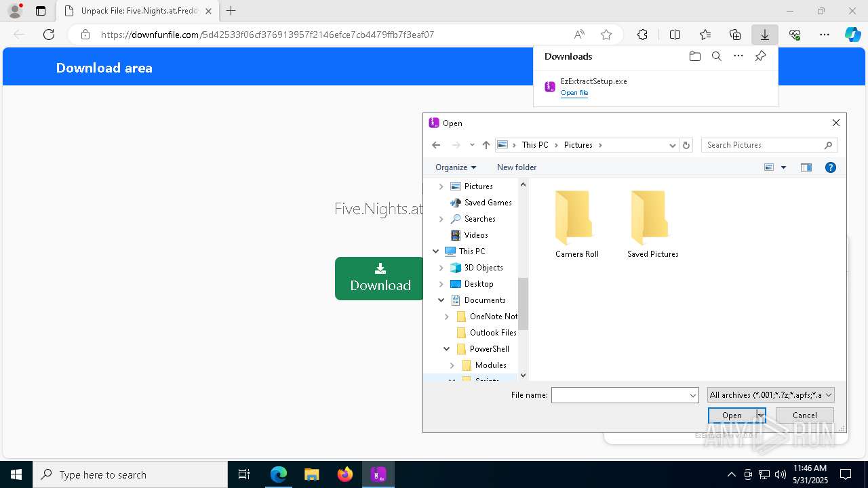
Task: Open a new browser tab
Action: click(x=231, y=11)
